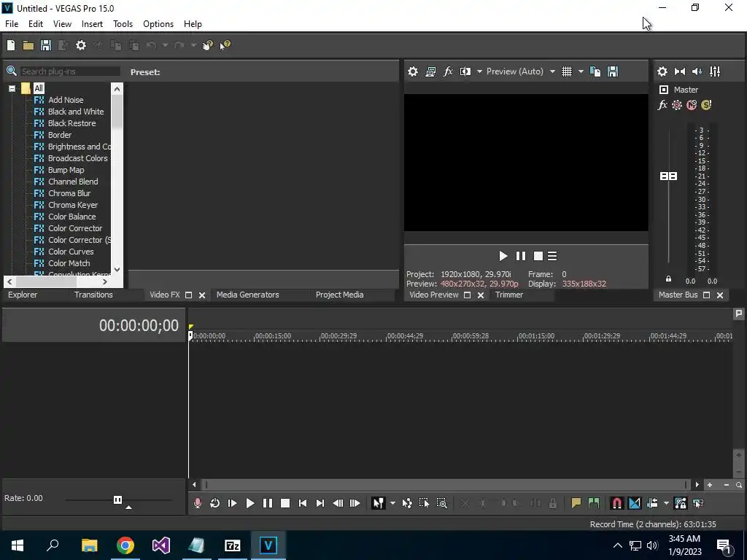This screenshot has width=747, height=560.
Task: Select Add Noise effect
Action: click(x=66, y=100)
